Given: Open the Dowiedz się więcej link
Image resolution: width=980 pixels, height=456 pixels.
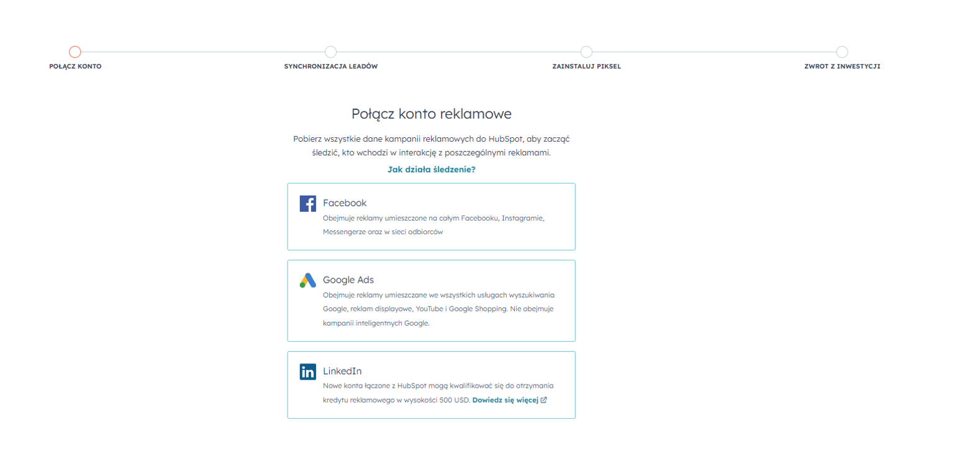Looking at the screenshot, I should [505, 400].
